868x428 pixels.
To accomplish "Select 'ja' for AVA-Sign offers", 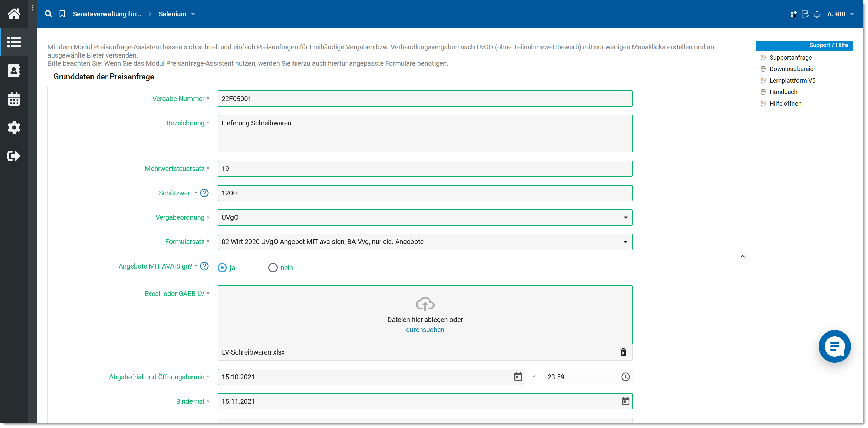I will pyautogui.click(x=222, y=268).
